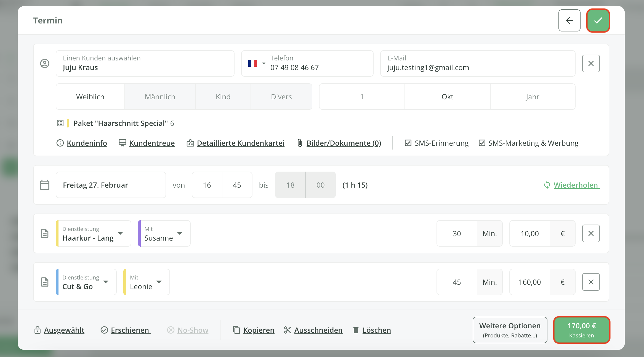Click the Ausschneiden scissors icon
The height and width of the screenshot is (357, 644).
(x=288, y=330)
